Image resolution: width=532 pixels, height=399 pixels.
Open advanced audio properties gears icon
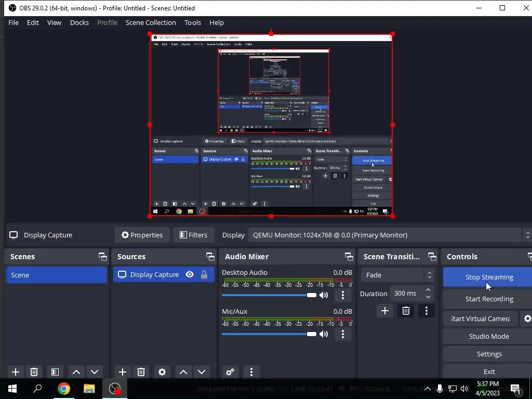click(230, 372)
